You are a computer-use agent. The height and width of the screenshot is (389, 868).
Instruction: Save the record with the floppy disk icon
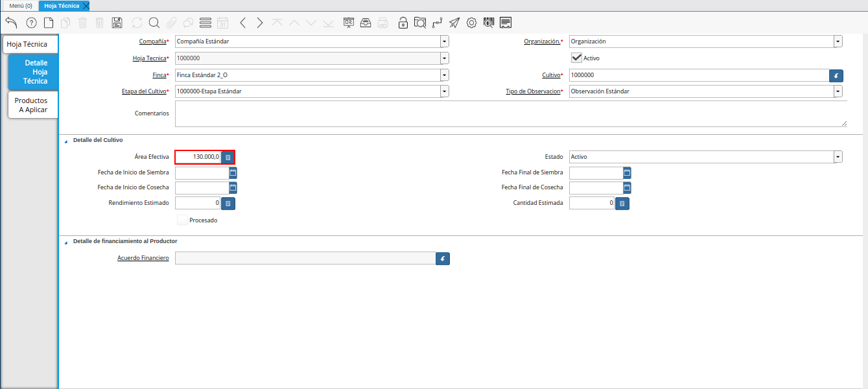(117, 23)
